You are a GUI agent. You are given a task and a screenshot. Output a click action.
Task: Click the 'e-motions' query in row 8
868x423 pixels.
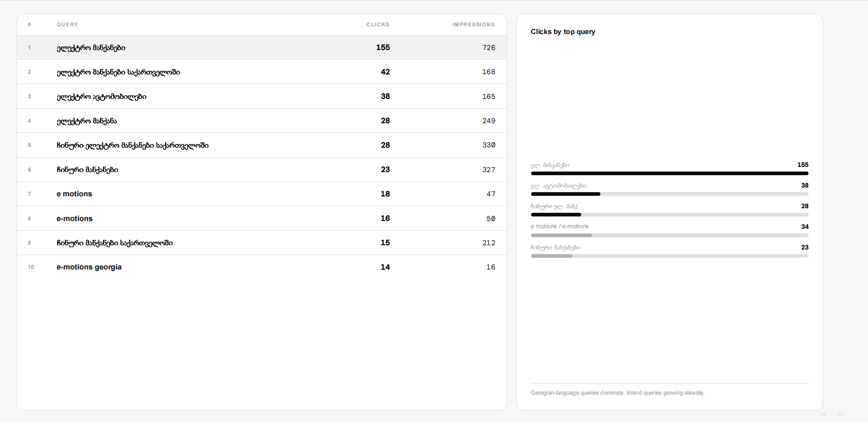[x=75, y=218]
